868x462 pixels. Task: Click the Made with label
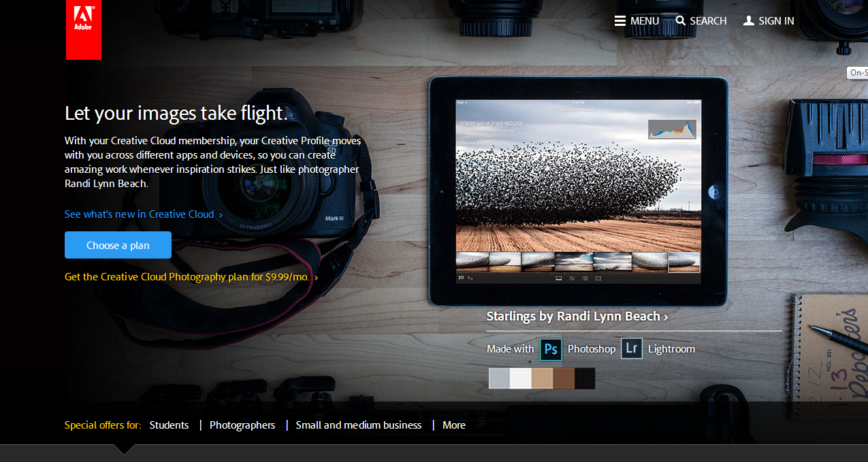(x=511, y=349)
